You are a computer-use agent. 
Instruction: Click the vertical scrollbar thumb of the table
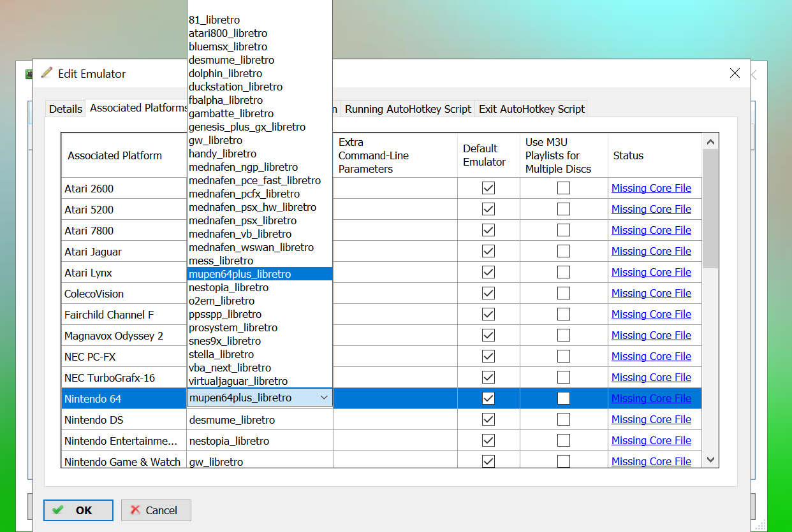click(x=710, y=208)
